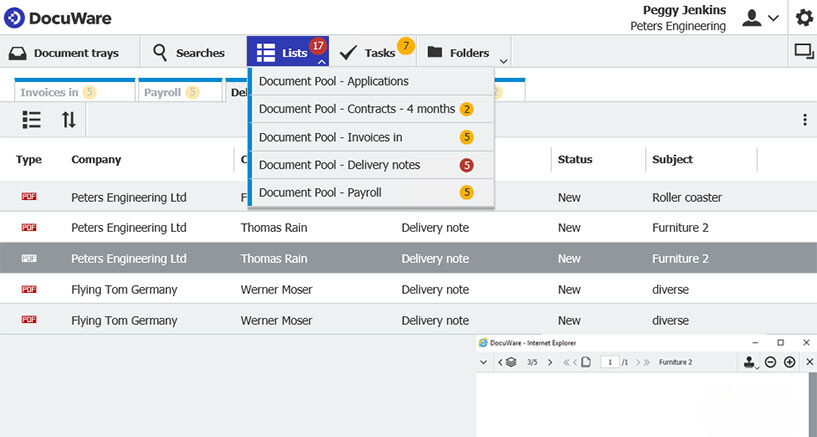Open the three-dot options menu
Image resolution: width=817 pixels, height=437 pixels.
pyautogui.click(x=805, y=120)
